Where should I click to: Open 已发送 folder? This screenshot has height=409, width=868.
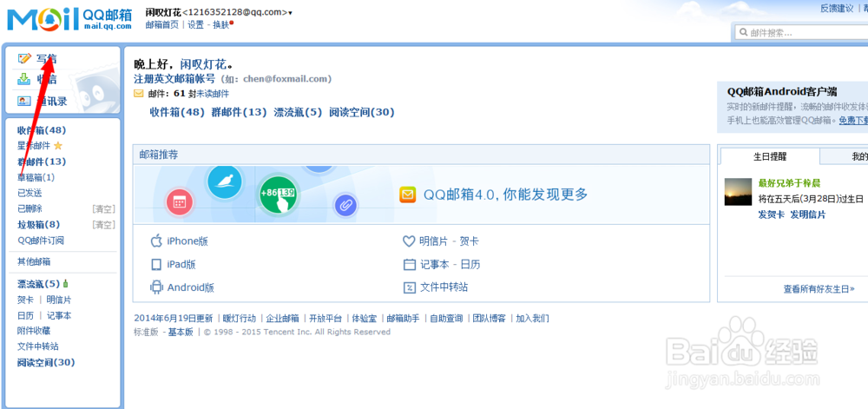[x=30, y=193]
